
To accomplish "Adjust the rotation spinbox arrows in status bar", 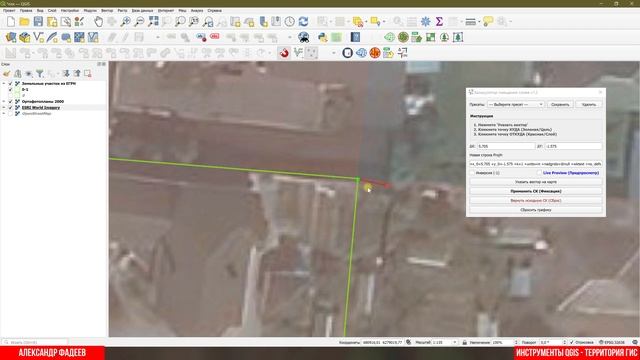I will point(564,342).
